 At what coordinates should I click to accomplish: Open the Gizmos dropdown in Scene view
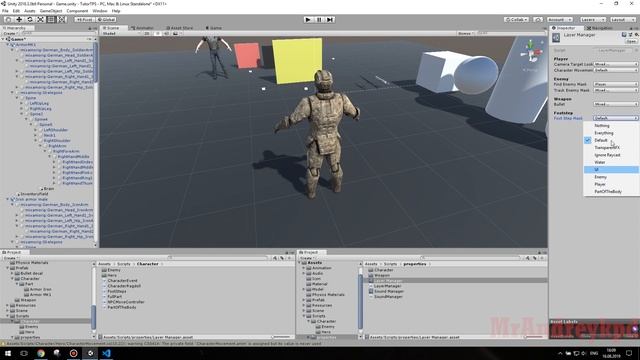466,33
